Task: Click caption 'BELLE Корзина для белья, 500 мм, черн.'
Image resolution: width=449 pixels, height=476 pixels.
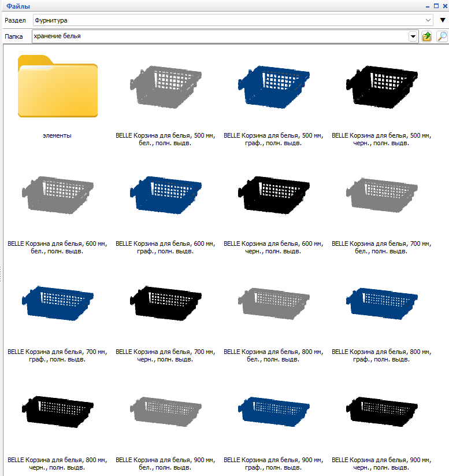Action: (381, 139)
